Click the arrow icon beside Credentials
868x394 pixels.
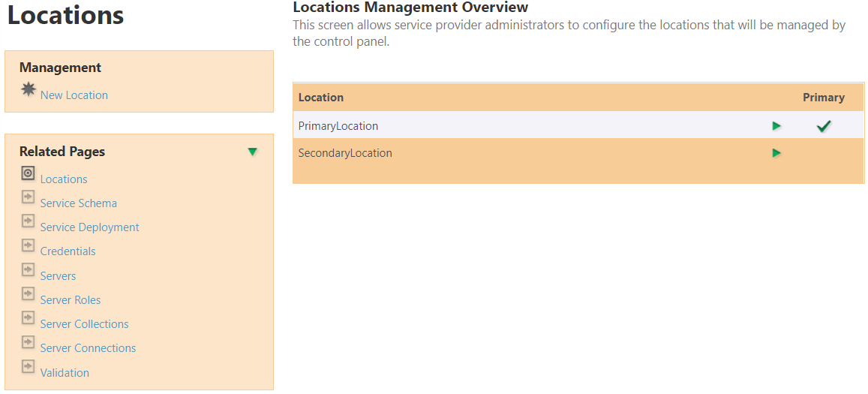(29, 245)
